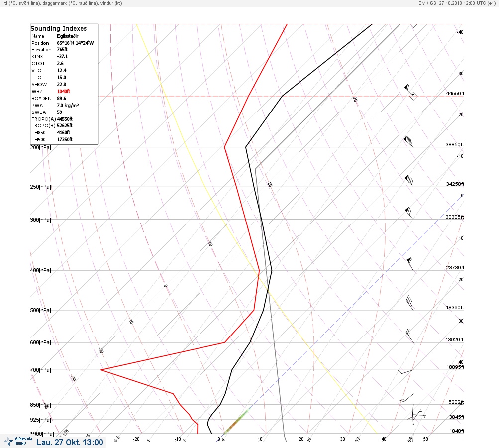Click the 34250ft height label
The width and height of the screenshot is (499, 448).
pos(455,184)
